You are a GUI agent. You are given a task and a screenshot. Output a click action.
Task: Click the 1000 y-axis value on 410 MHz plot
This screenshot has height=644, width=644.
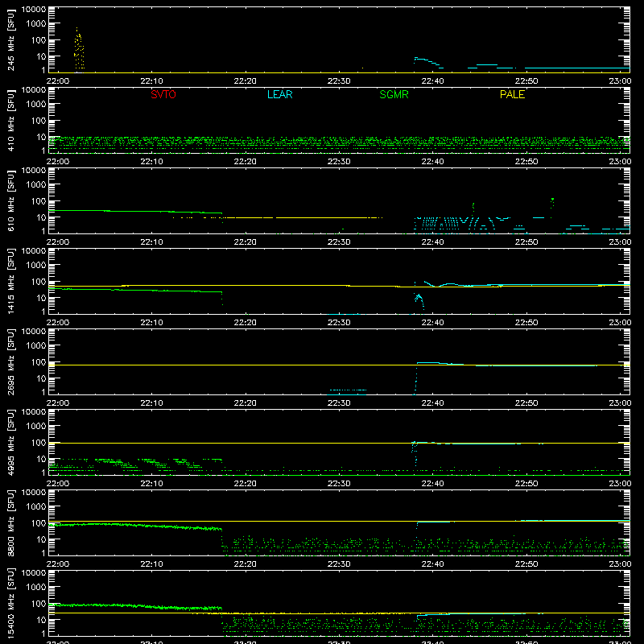coord(36,105)
